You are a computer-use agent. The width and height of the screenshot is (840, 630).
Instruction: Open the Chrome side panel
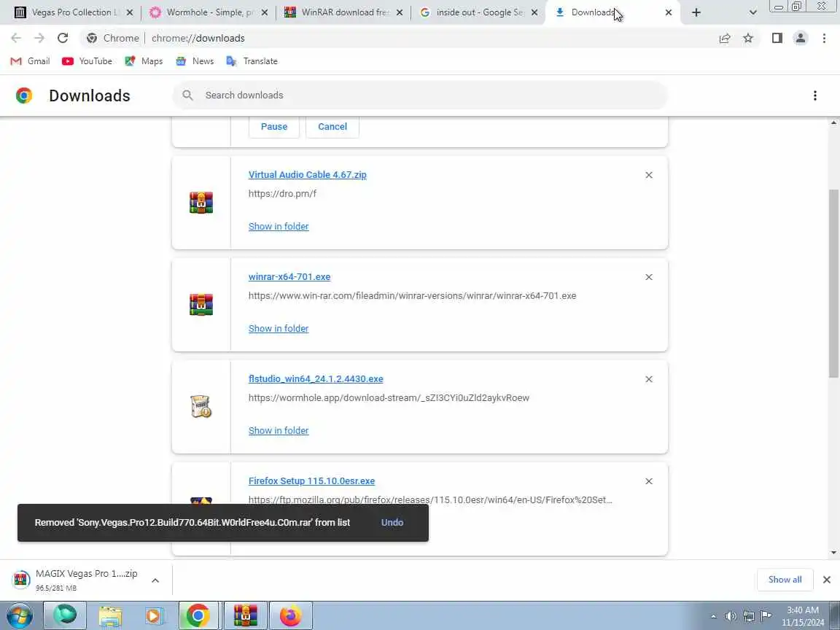click(x=777, y=38)
